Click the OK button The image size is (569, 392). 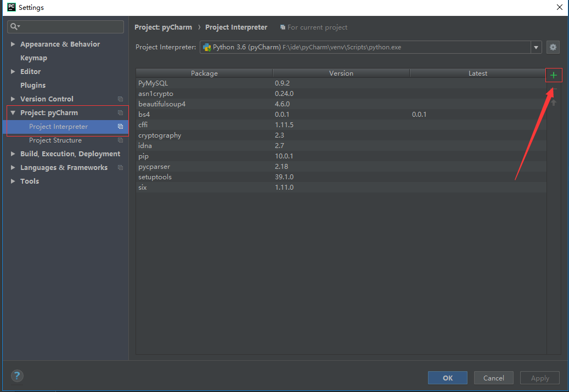click(447, 378)
